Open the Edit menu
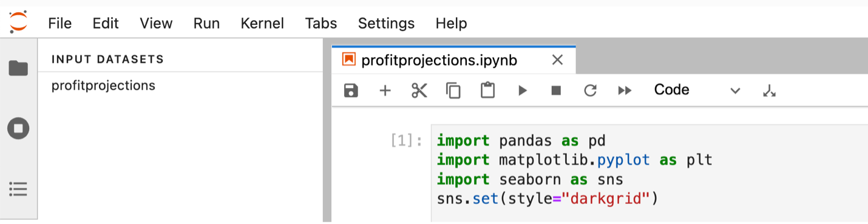This screenshot has height=224, width=868. tap(106, 23)
